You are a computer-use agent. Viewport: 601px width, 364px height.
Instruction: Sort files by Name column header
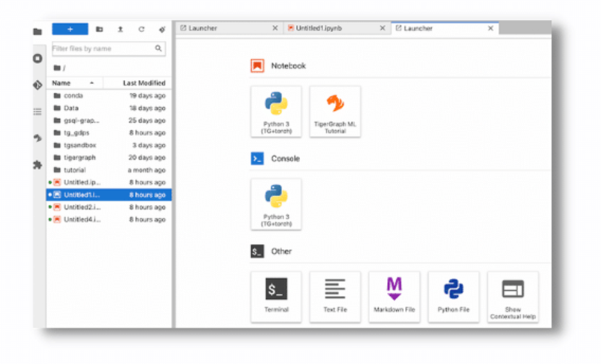tap(74, 83)
